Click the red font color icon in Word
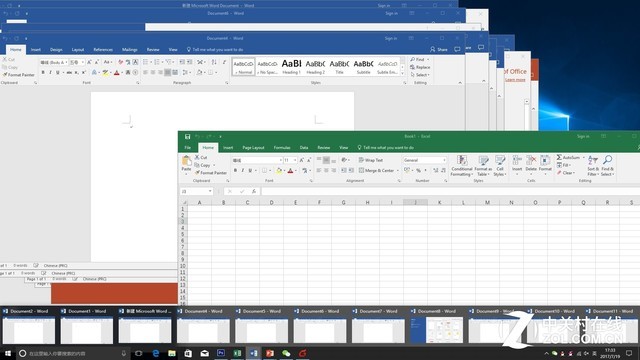 117,73
